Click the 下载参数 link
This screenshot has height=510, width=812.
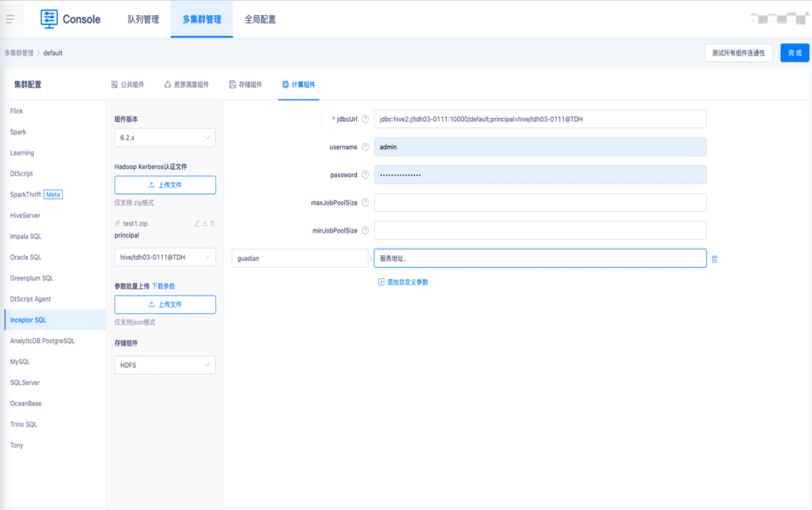tap(164, 286)
